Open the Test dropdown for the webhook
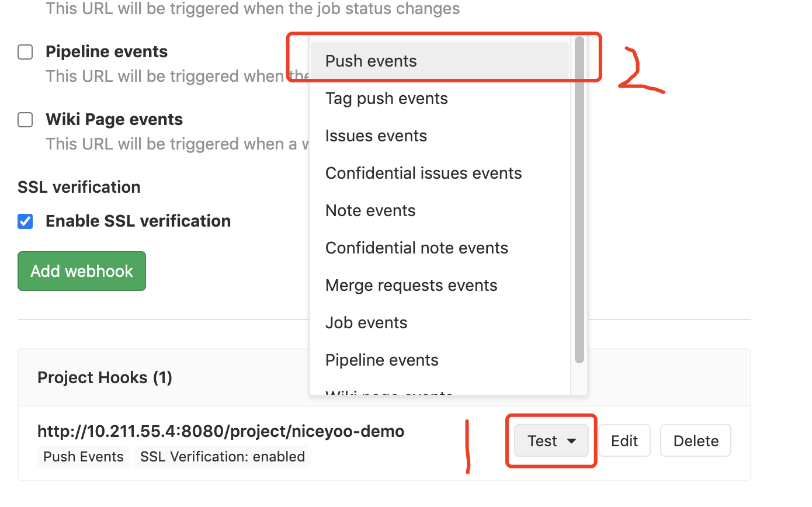The image size is (812, 507). point(551,441)
